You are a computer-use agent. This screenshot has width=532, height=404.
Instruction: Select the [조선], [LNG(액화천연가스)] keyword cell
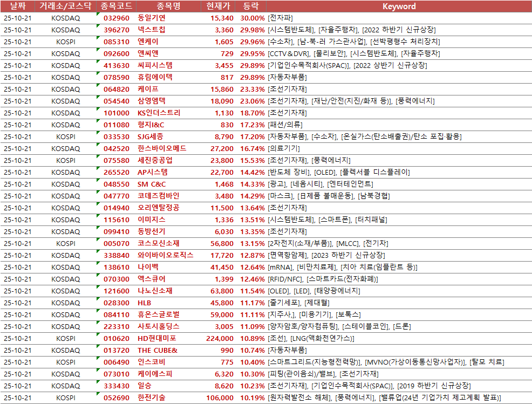pos(311,339)
